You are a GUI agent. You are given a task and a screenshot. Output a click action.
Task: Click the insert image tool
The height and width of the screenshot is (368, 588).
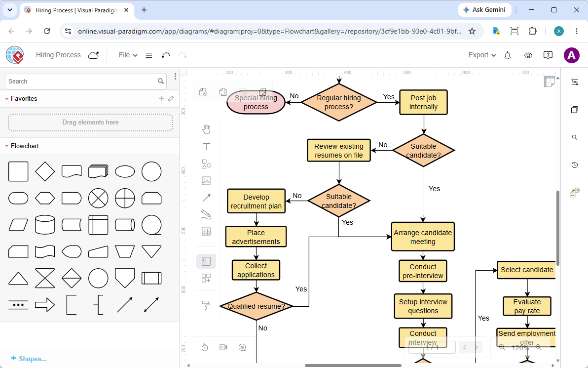[206, 181]
